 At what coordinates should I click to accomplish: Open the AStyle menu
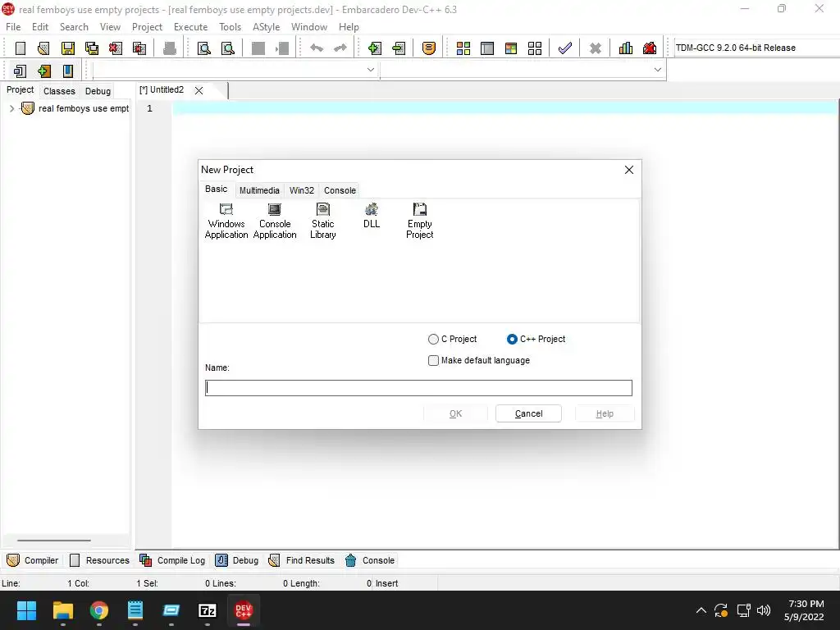pos(267,27)
